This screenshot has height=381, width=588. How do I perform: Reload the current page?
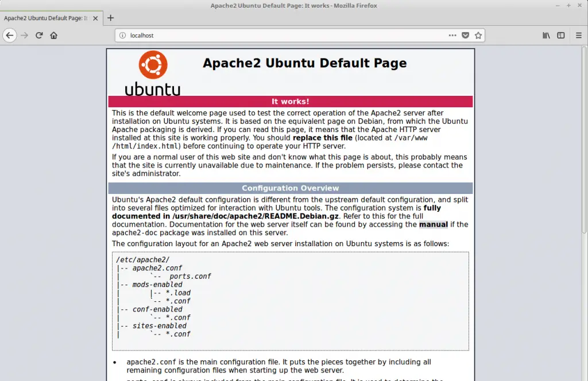39,35
